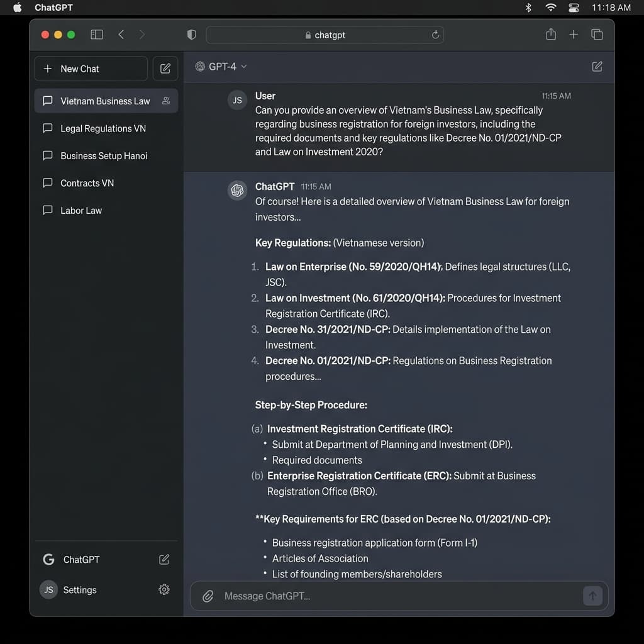Open the Labor Law chat
The width and height of the screenshot is (644, 644).
click(x=106, y=210)
